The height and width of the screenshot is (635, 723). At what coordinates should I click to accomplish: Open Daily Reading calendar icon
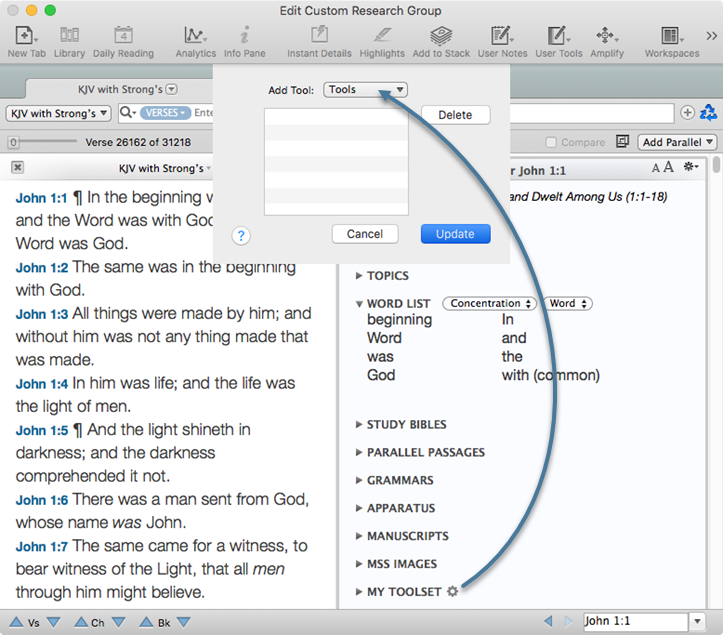[123, 36]
